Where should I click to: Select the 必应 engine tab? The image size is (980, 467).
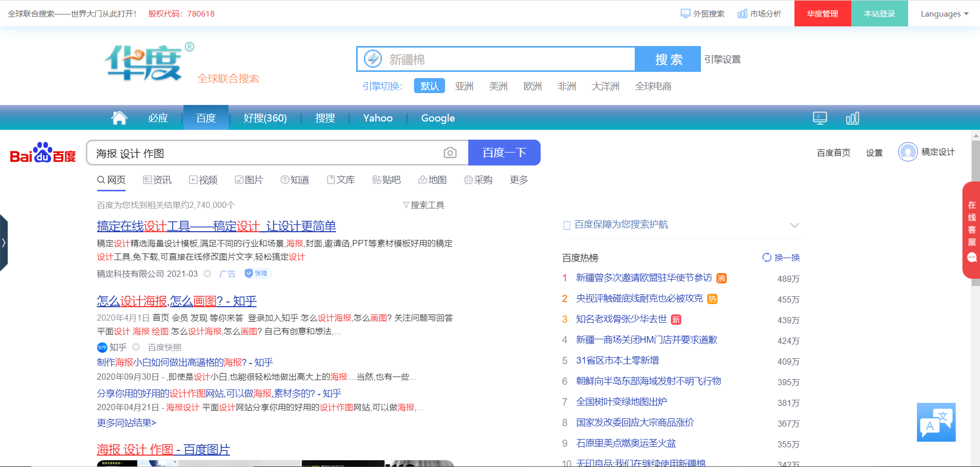pos(158,118)
